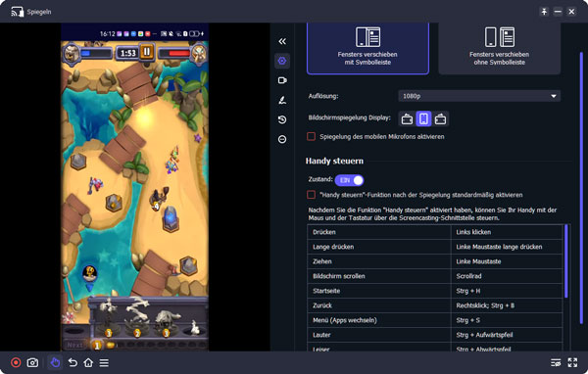Open the screen recording sidebar icon

(x=282, y=80)
